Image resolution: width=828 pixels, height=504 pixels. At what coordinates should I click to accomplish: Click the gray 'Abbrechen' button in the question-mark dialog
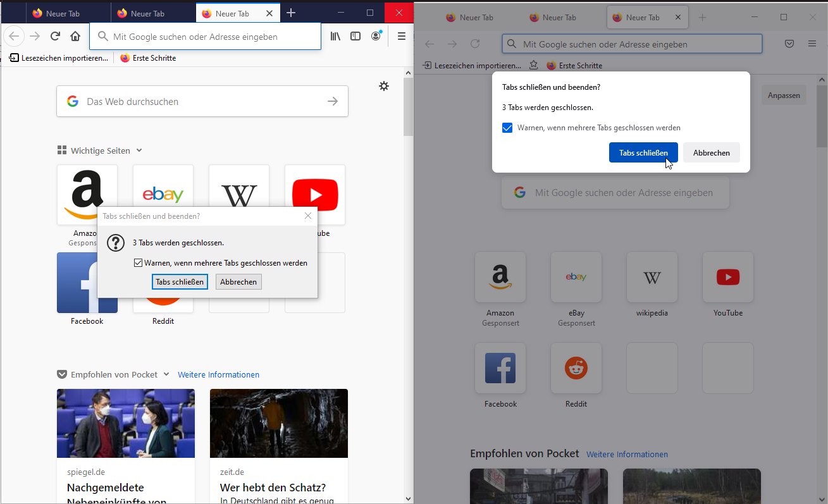click(238, 281)
